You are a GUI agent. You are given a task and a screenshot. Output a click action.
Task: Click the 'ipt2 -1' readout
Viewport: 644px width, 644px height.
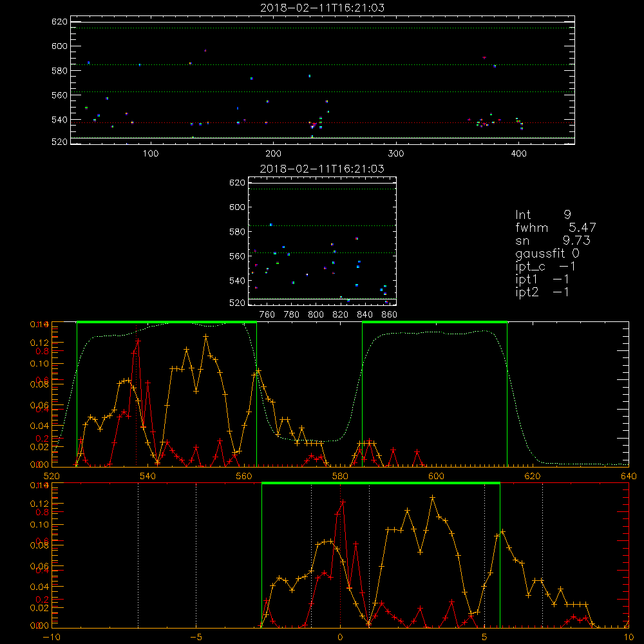542,292
